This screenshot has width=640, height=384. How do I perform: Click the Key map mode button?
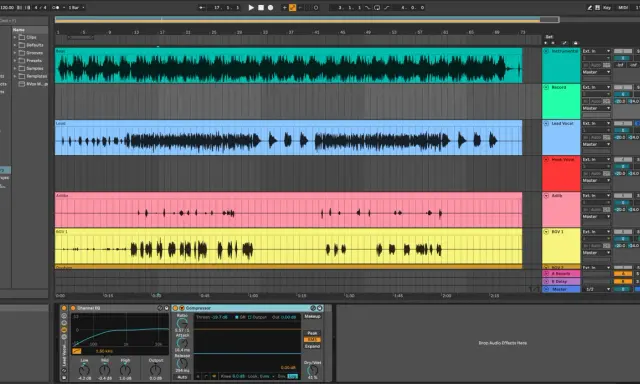pos(607,7)
